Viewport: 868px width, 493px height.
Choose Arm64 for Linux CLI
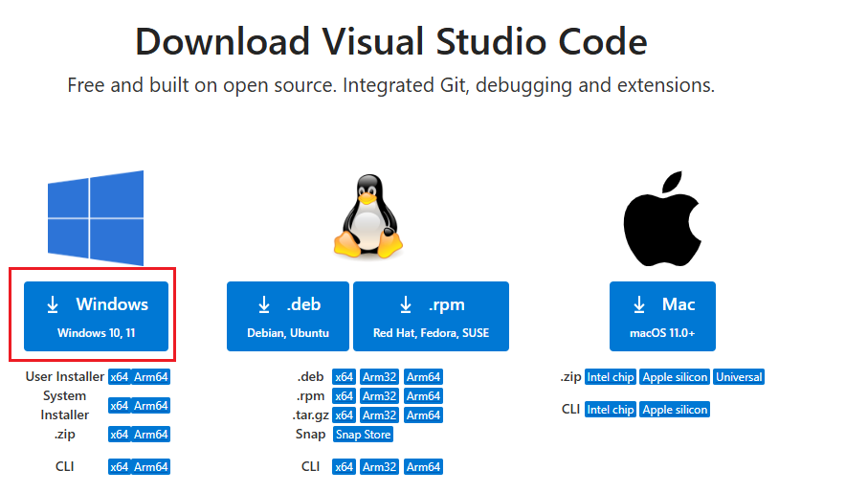(x=424, y=467)
